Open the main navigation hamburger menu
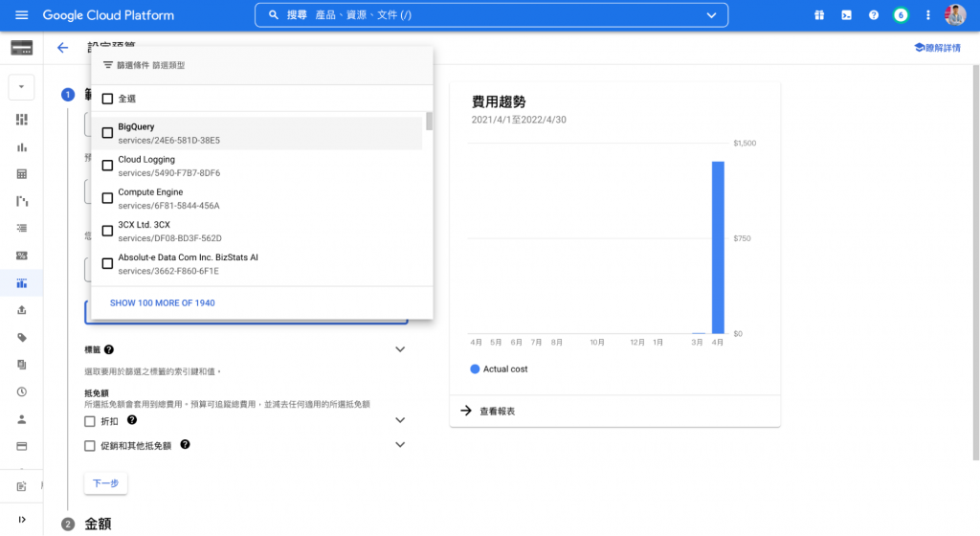Image resolution: width=980 pixels, height=536 pixels. pos(21,15)
